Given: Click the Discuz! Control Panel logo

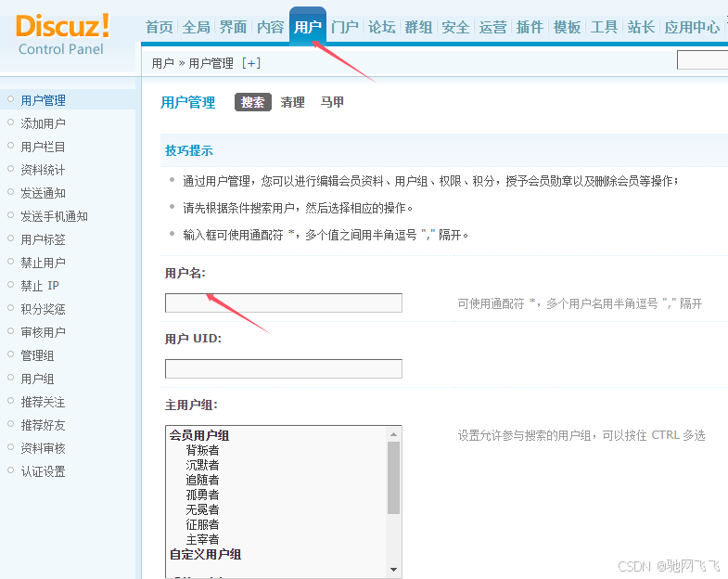Looking at the screenshot, I should [x=63, y=34].
